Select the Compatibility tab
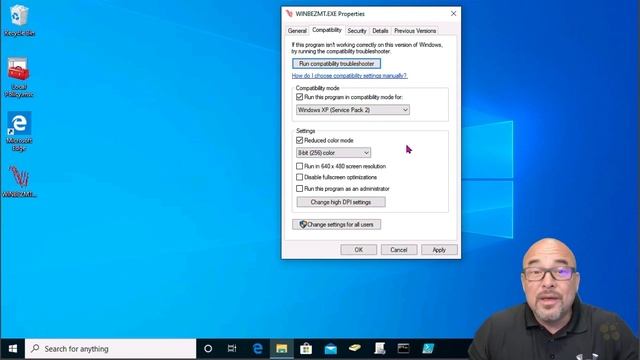This screenshot has height=360, width=640. 327,30
